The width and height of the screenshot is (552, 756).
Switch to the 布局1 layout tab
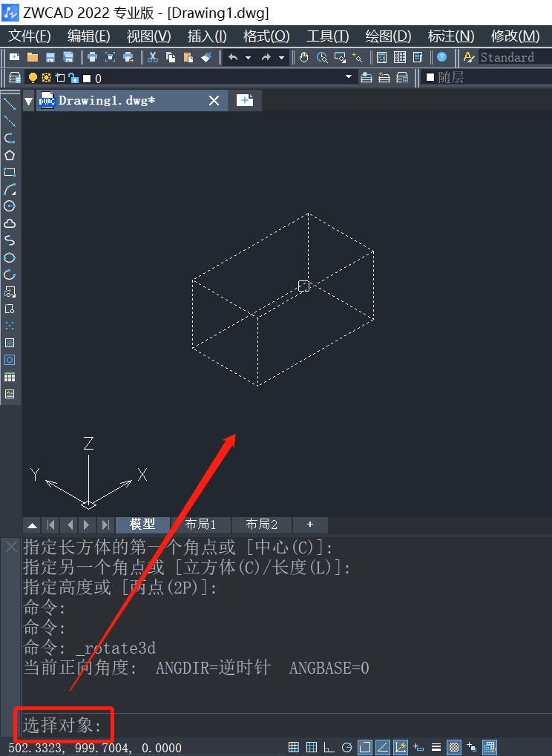201,525
